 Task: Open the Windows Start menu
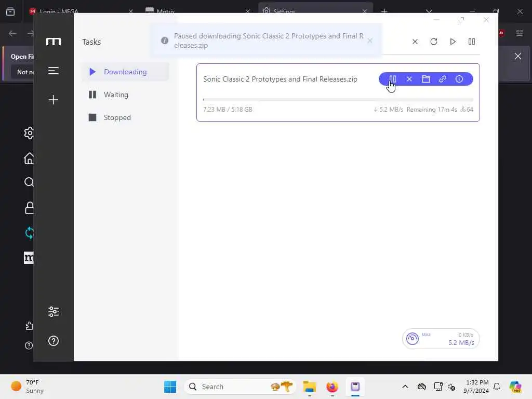pos(170,387)
